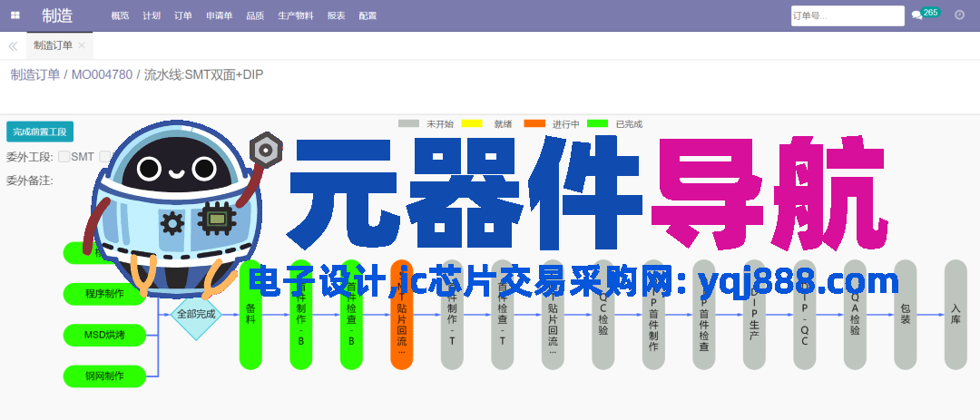Open the 订单 menu
The height and width of the screenshot is (420, 980).
pyautogui.click(x=183, y=15)
